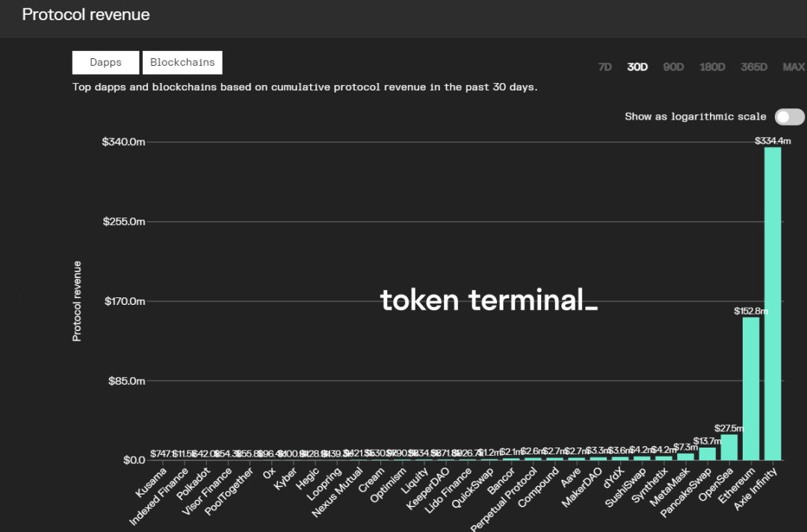The image size is (807, 532).
Task: Click the Axie Infinity axis label
Action: (x=755, y=489)
